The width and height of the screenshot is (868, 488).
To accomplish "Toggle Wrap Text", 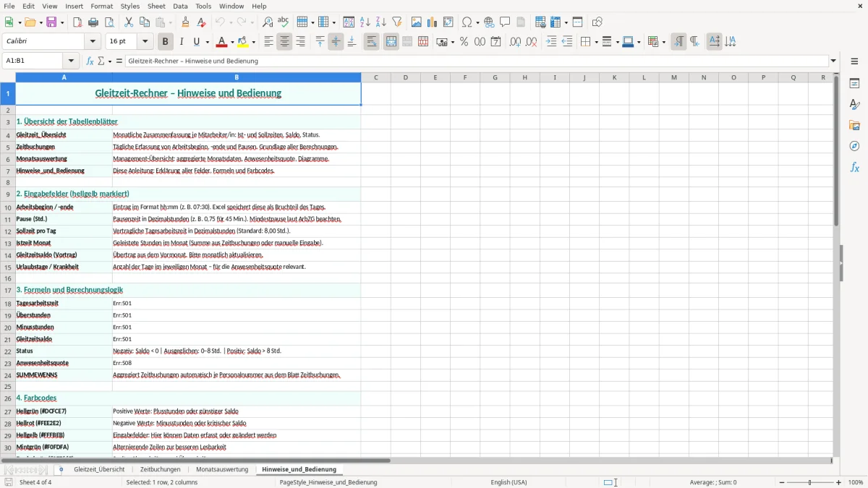I will tap(372, 42).
